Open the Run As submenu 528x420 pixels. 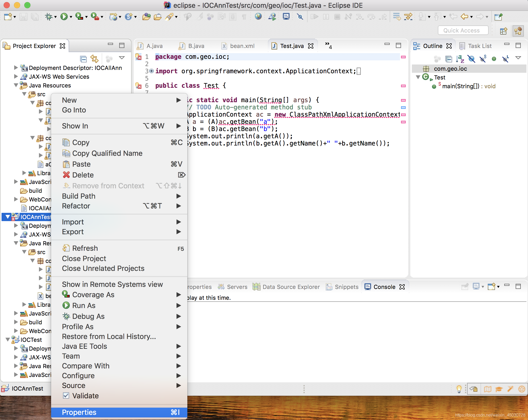point(119,305)
